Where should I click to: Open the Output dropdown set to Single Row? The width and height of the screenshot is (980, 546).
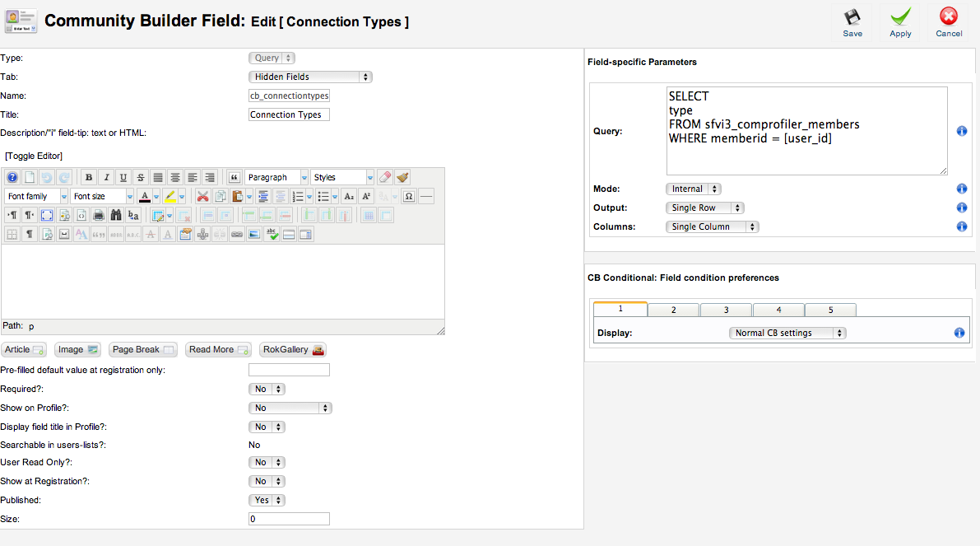pyautogui.click(x=705, y=208)
